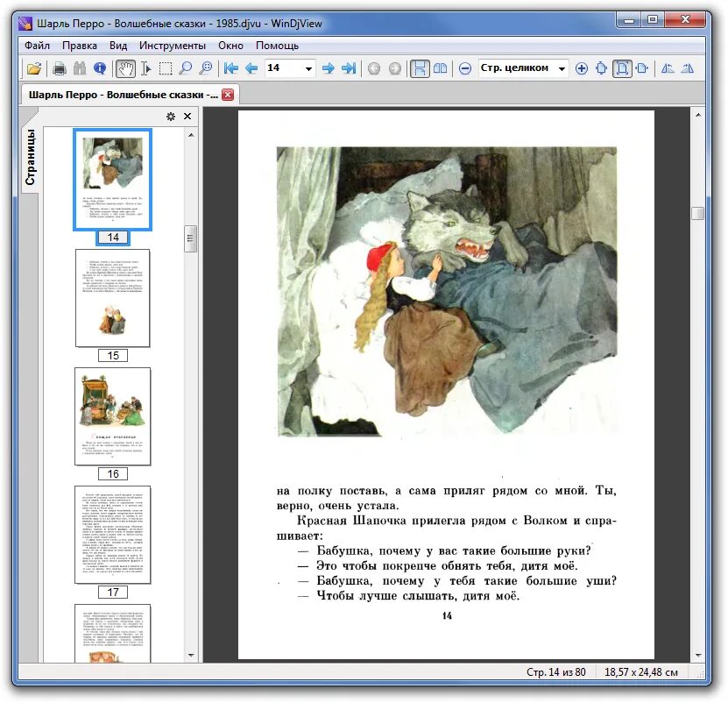Click the WinDjView app icon in title bar
728x703 pixels.
click(x=25, y=24)
